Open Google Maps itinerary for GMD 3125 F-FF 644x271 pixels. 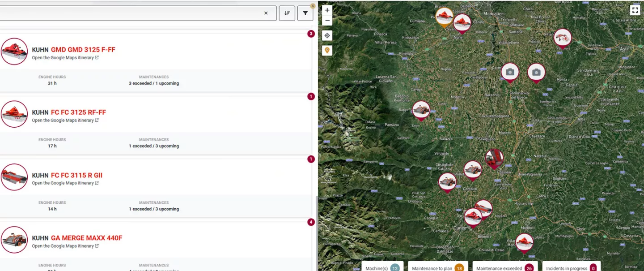point(65,58)
